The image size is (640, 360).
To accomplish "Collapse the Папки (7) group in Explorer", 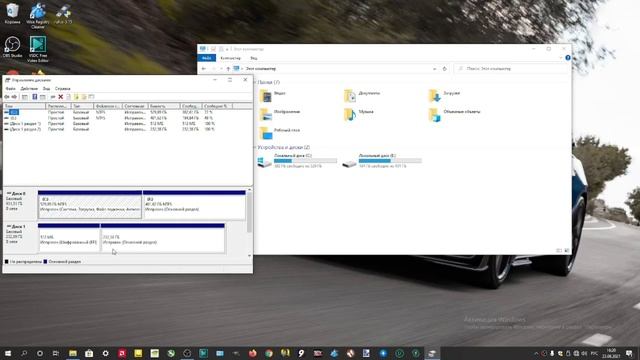I will (256, 82).
